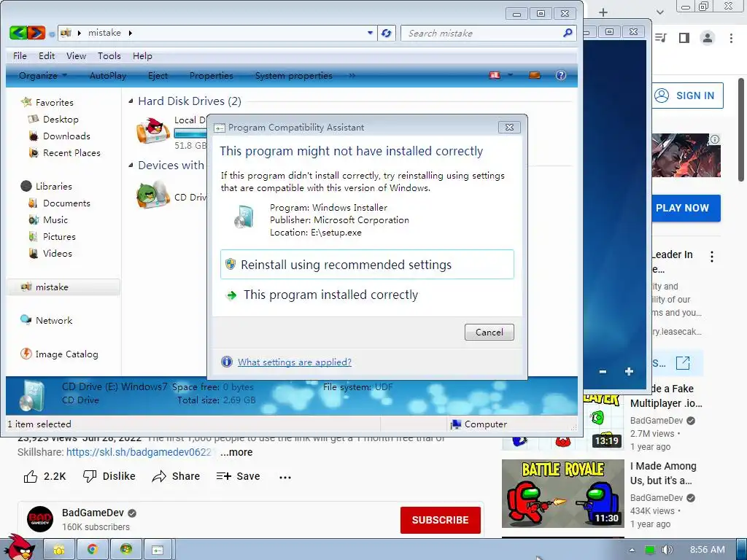Viewport: 747px width, 560px height.
Task: Select the CD Drive green bird icon
Action: click(x=153, y=194)
